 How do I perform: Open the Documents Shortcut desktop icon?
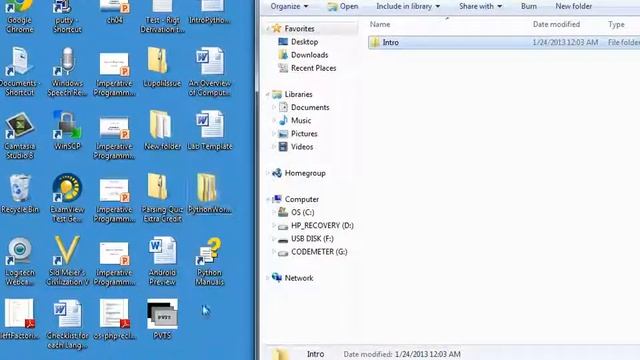click(x=20, y=72)
